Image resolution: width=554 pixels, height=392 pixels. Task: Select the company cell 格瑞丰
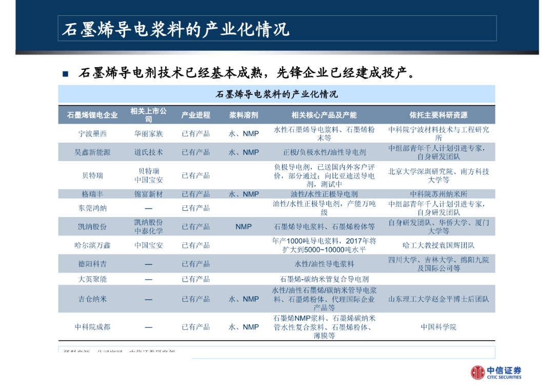coord(92,194)
